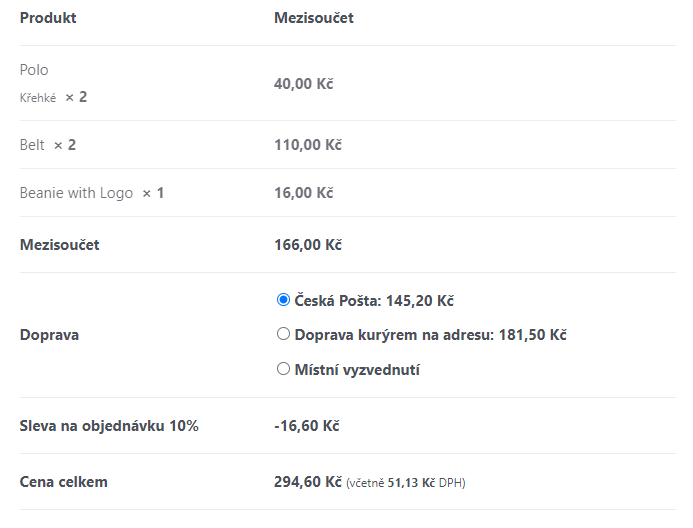The width and height of the screenshot is (693, 528).
Task: Choose Doprava kurýrem na adresu option
Action: 283,334
